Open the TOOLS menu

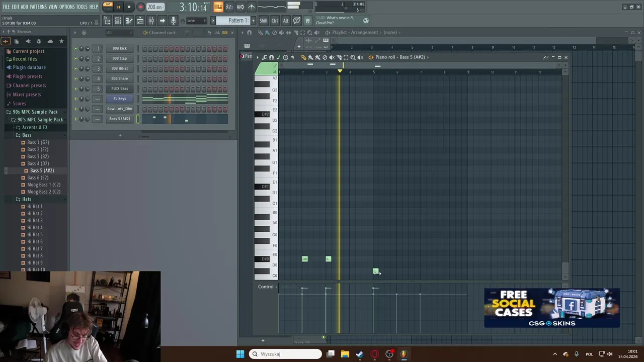82,7
